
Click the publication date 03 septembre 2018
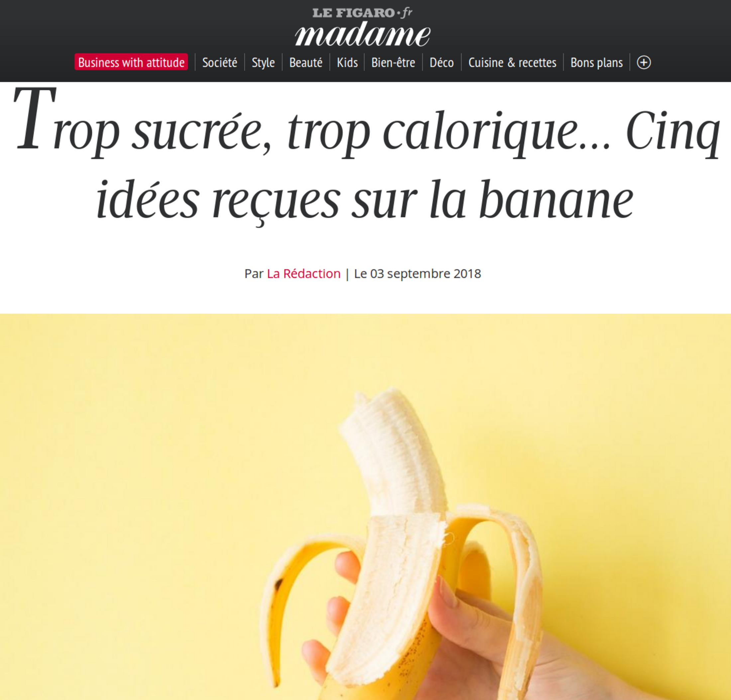pyautogui.click(x=417, y=274)
